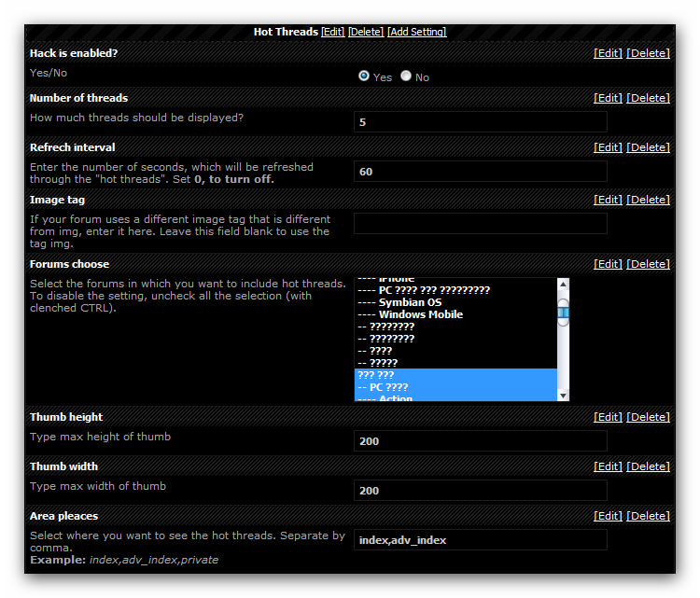The height and width of the screenshot is (598, 700).
Task: Select the No radio button
Action: click(x=406, y=76)
